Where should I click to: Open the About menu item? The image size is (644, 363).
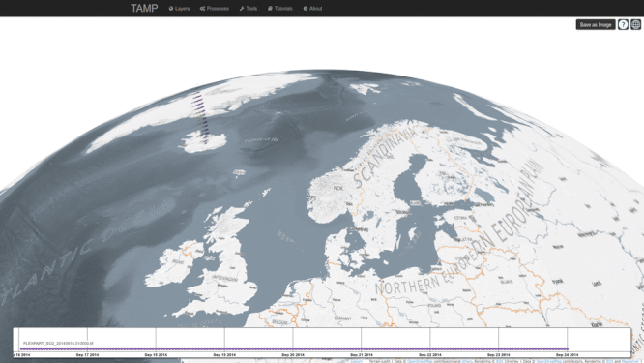tap(313, 8)
